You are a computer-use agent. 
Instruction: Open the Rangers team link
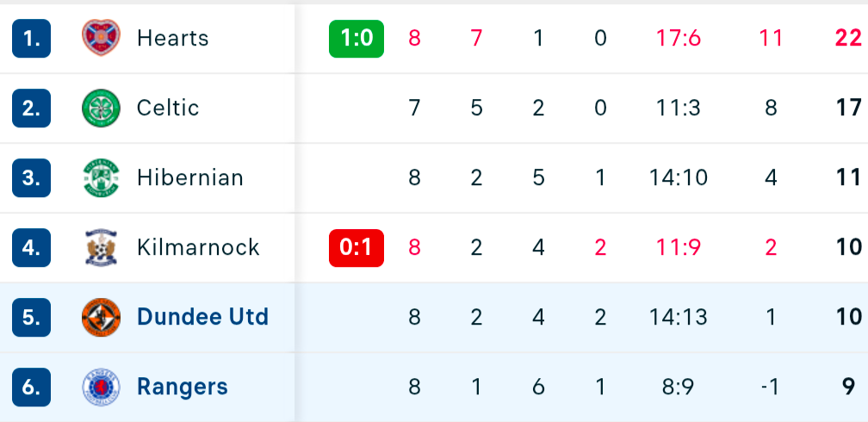(x=183, y=387)
